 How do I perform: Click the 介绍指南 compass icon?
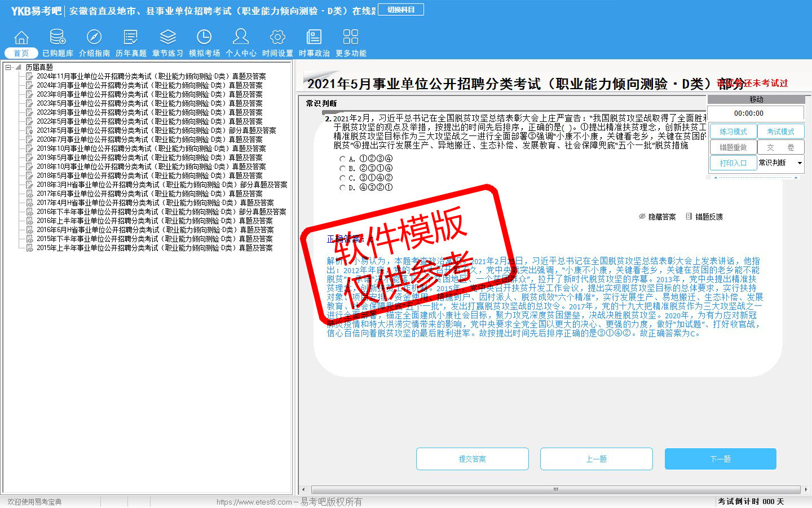point(94,38)
